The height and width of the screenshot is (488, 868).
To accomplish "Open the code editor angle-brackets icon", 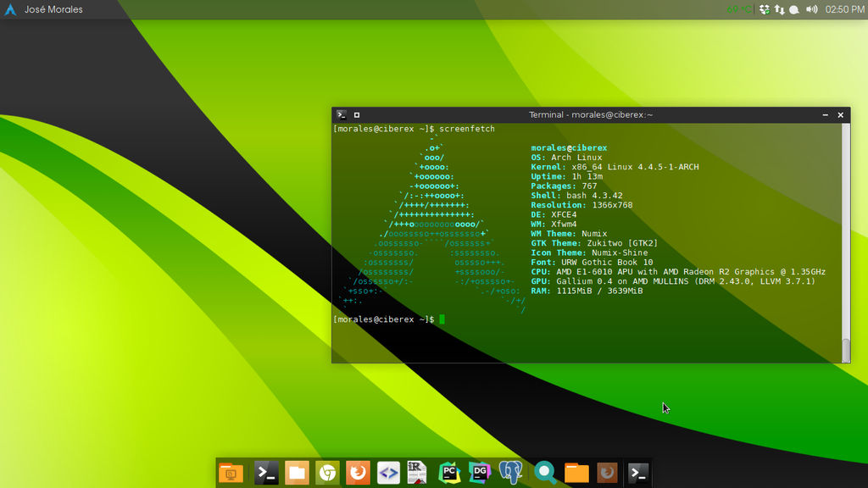I will coord(388,473).
